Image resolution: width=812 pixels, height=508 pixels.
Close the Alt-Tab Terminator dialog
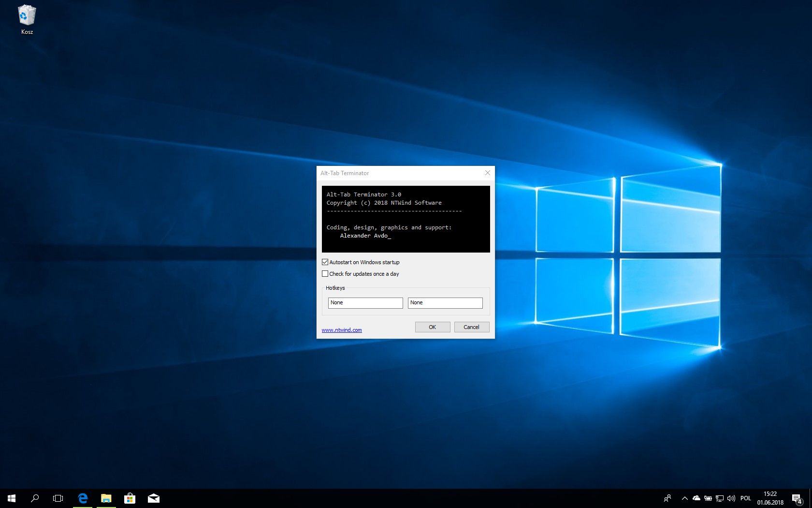488,173
